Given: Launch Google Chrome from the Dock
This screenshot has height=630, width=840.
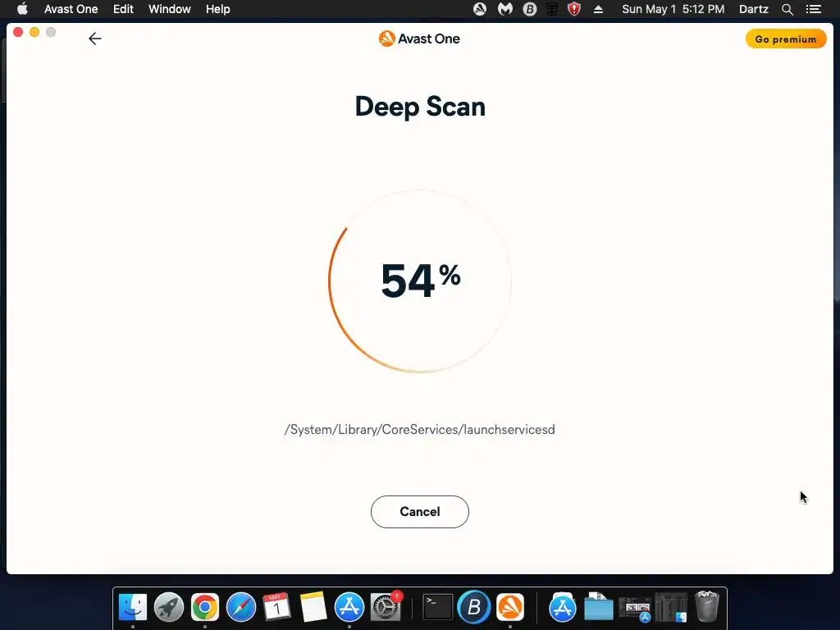Looking at the screenshot, I should click(204, 608).
